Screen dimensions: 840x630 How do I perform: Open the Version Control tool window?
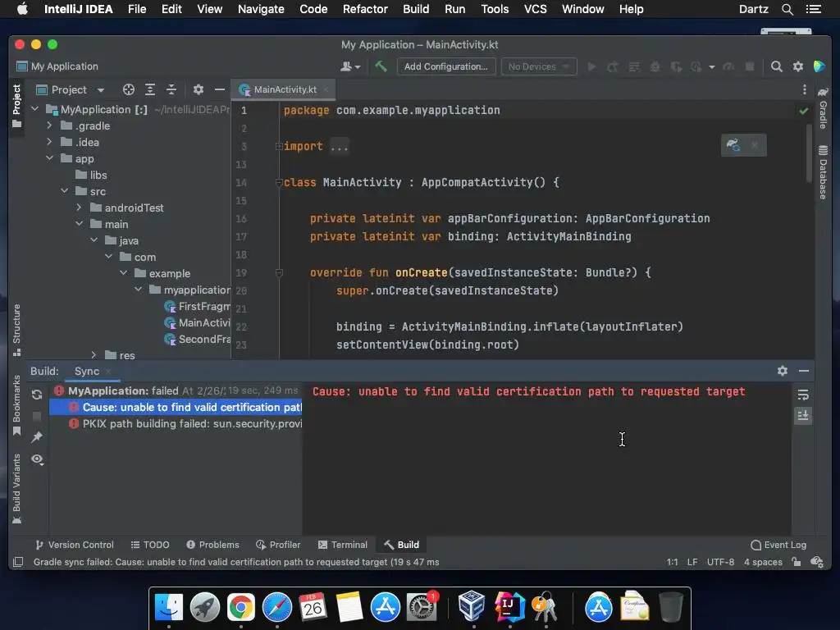[x=75, y=545]
